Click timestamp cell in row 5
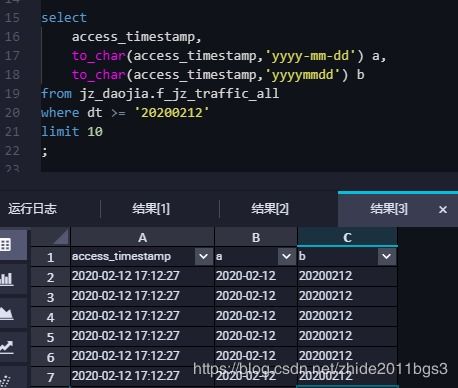Screen dimensions: 458x388 [x=142, y=336]
